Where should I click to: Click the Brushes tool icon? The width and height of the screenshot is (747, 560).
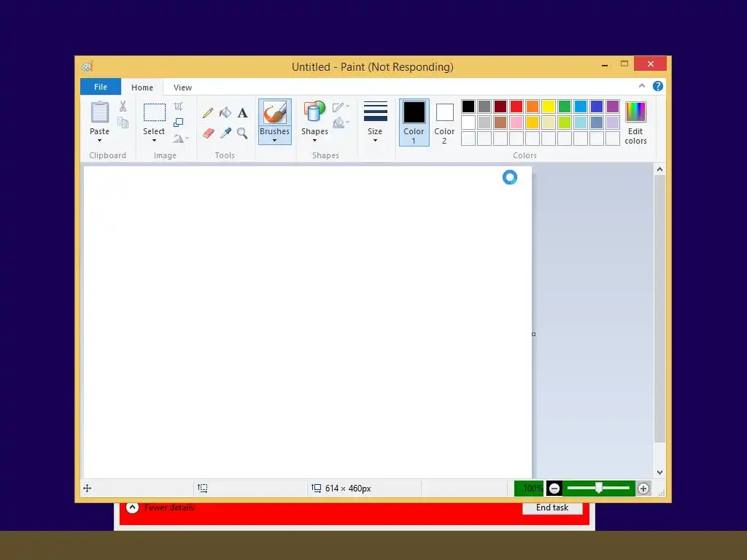coord(275,113)
